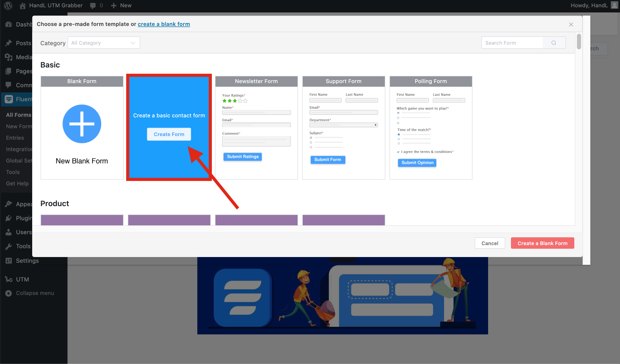The height and width of the screenshot is (364, 620).
Task: Click the modal's vertical scrollbar thumb
Action: pyautogui.click(x=579, y=41)
